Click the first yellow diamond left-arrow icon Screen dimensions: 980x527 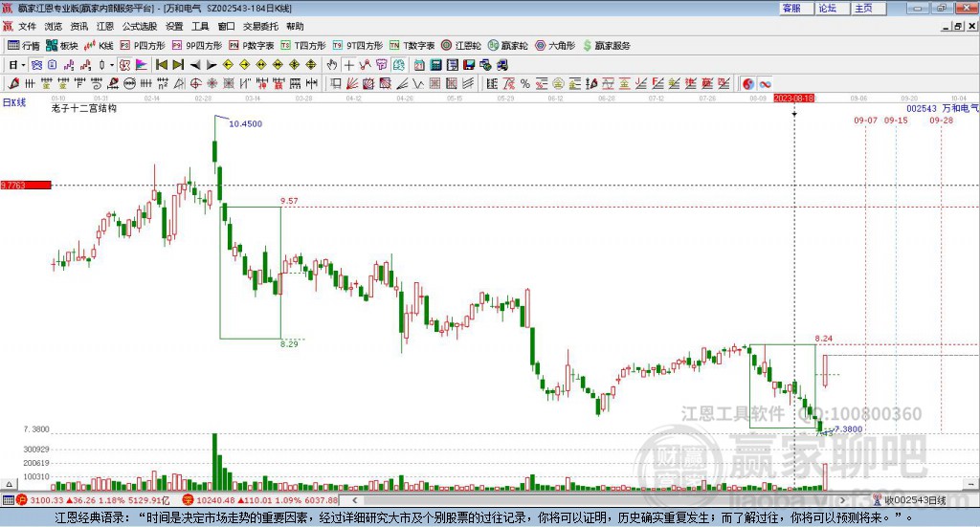[x=228, y=65]
